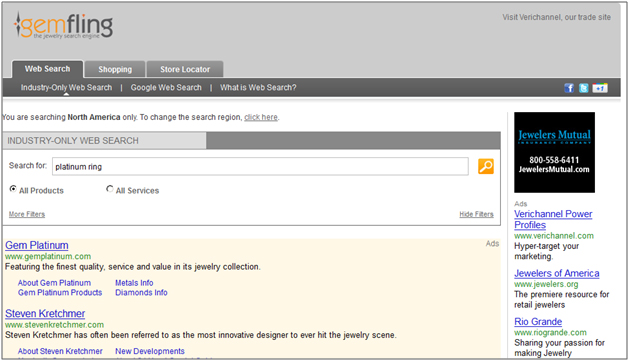Collapse filters with Hide Filters link
Screen dimensions: 630x361
[477, 214]
